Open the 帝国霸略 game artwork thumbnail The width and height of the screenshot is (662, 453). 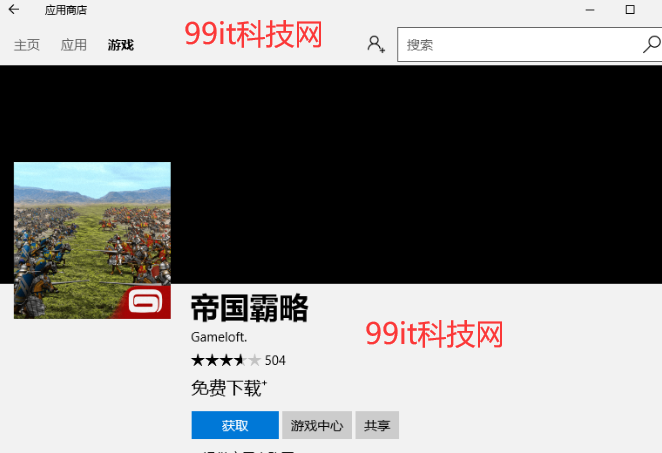click(x=92, y=240)
